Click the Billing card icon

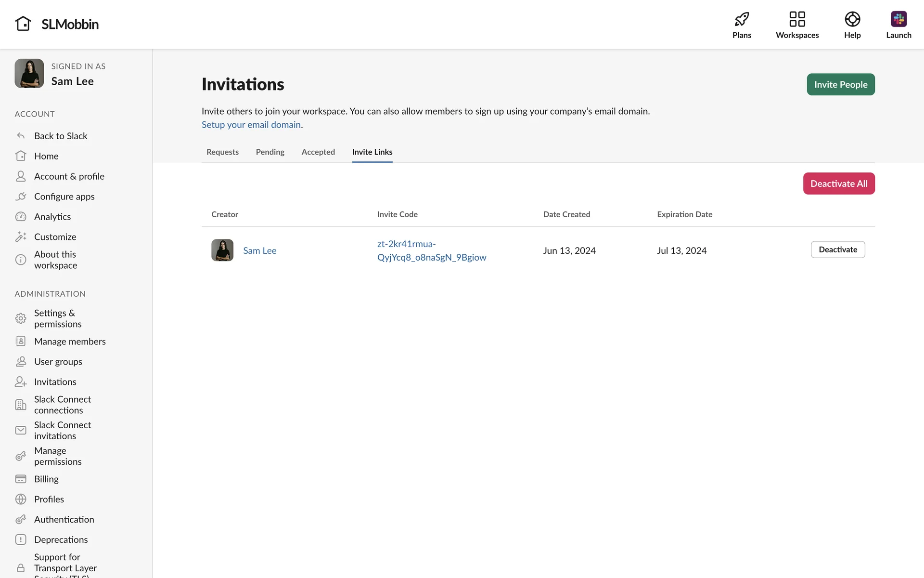tap(21, 479)
